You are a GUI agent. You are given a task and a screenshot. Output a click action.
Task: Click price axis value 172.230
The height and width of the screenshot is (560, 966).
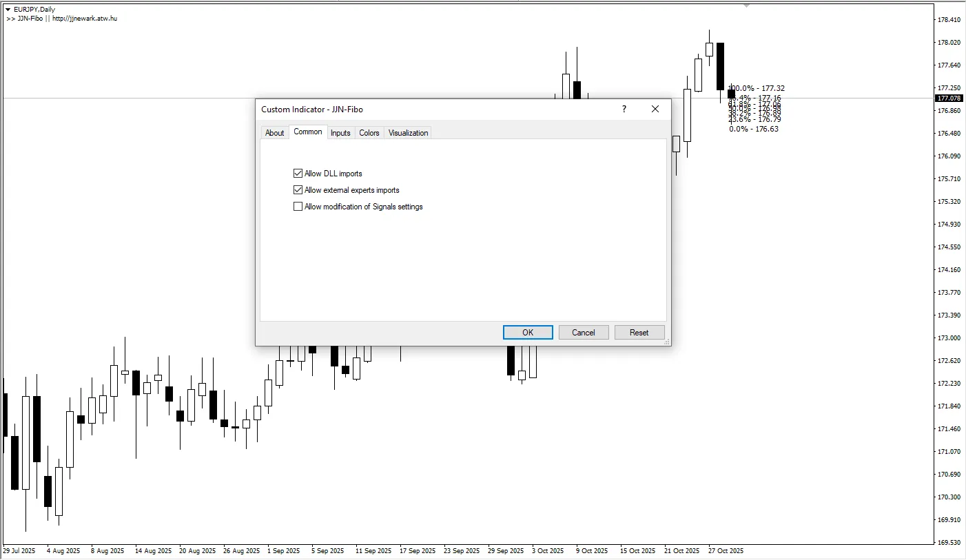(949, 384)
